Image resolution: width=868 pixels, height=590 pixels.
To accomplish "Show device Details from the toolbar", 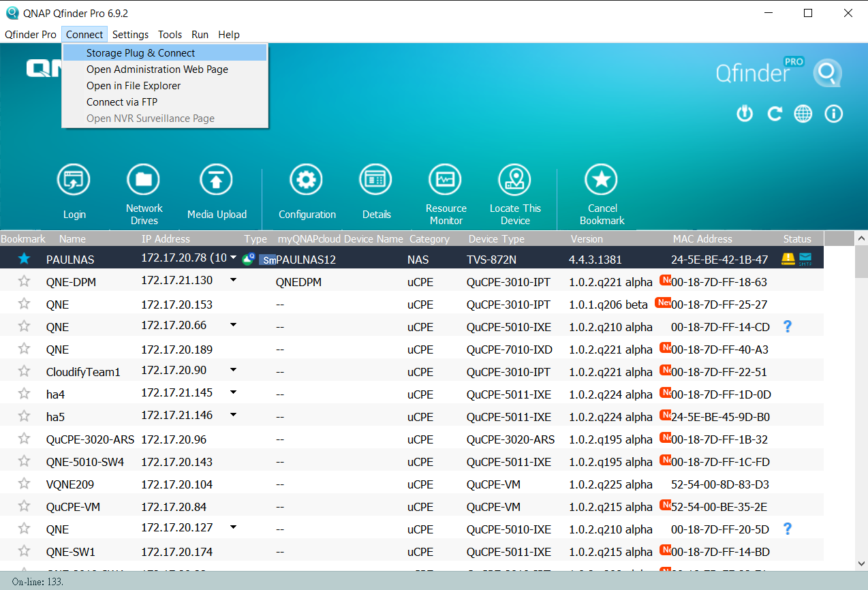I will [x=376, y=180].
